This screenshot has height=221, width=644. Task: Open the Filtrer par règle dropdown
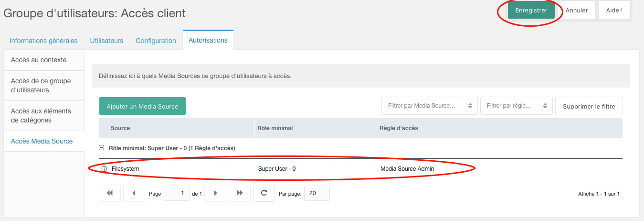(x=516, y=106)
